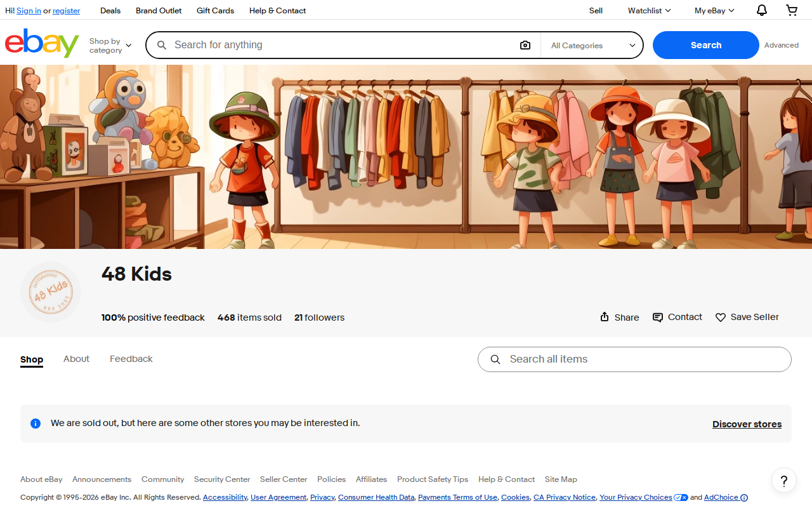Screen dimensions: 812x508
Task: Open User Agreement link
Action: click(278, 498)
